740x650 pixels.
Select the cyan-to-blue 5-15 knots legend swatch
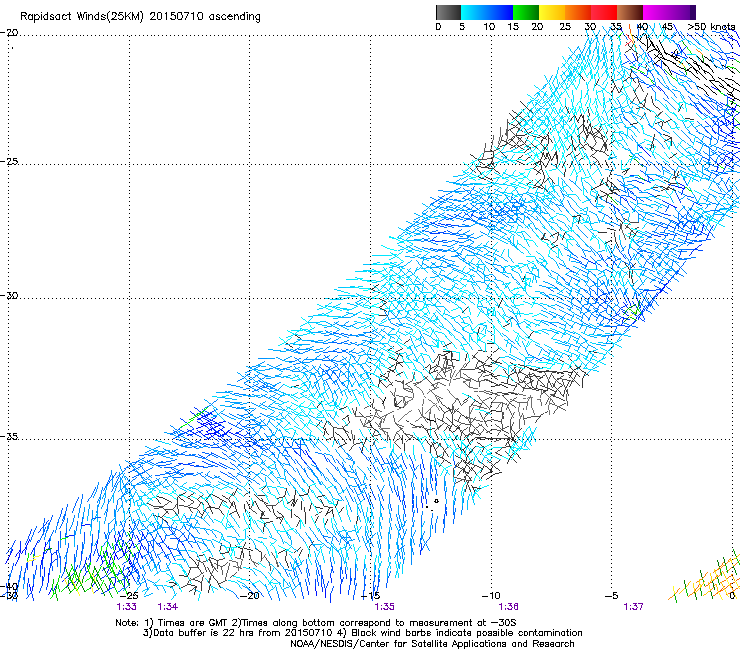coord(487,12)
